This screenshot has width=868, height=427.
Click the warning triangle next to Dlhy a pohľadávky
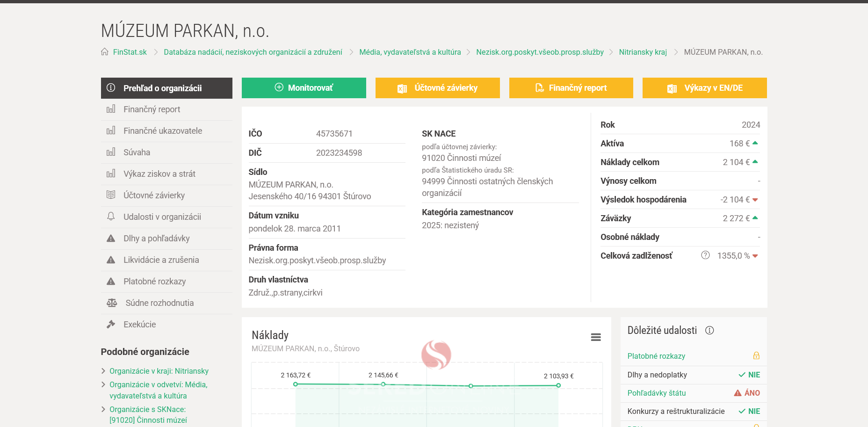click(x=111, y=239)
